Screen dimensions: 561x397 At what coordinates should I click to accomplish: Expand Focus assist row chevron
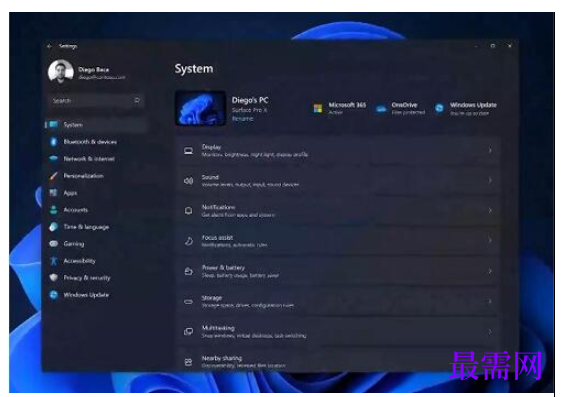(490, 241)
